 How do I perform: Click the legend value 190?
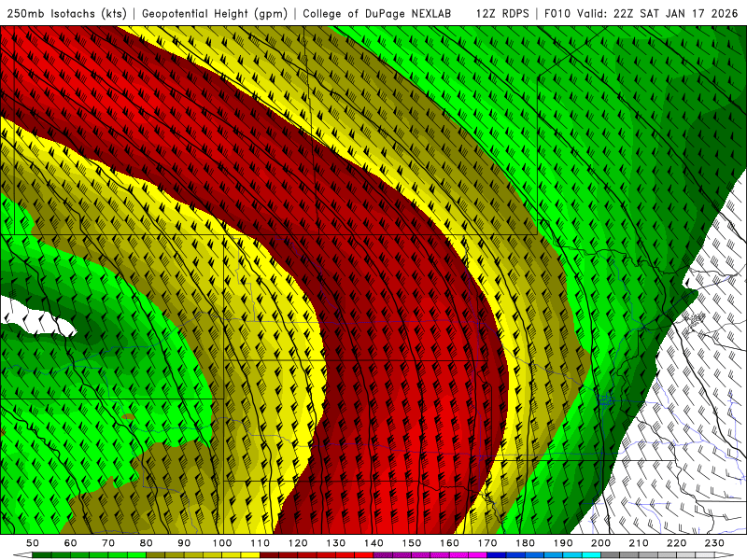[563, 543]
